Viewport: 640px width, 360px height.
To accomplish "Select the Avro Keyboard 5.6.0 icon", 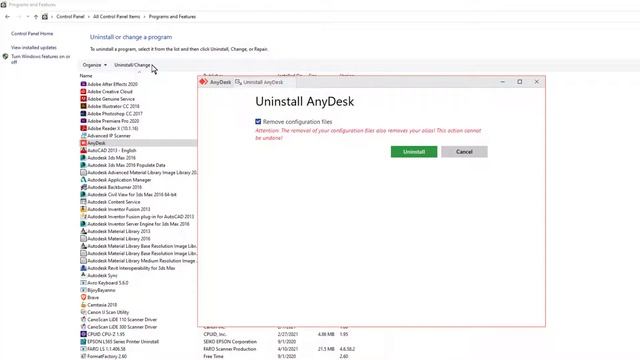I will click(83, 282).
